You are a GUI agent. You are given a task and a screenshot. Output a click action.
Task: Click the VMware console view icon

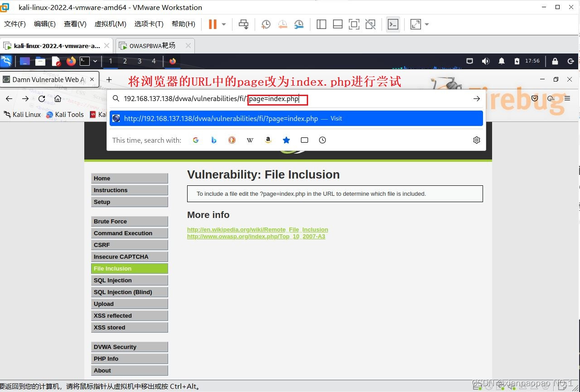click(x=393, y=24)
